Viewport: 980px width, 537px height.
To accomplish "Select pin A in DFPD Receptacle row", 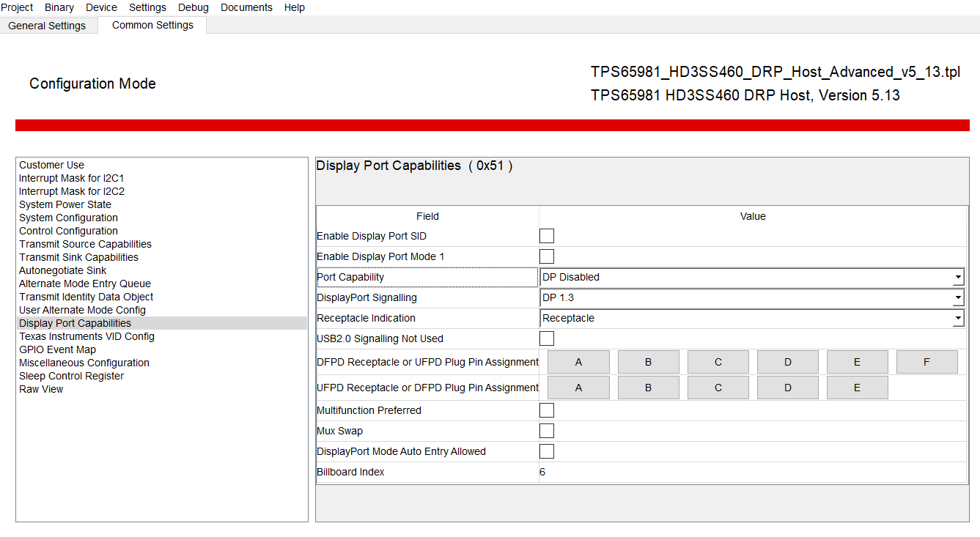I will pyautogui.click(x=578, y=362).
